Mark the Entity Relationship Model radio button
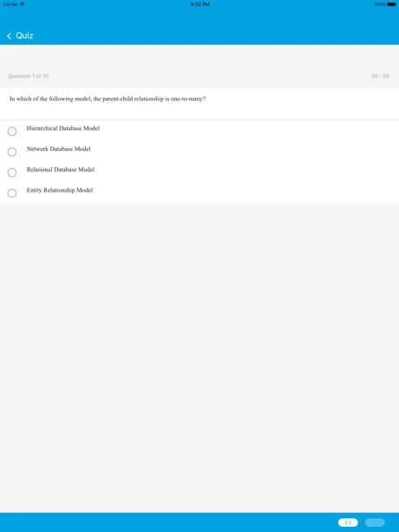This screenshot has height=532, width=399. (12, 193)
